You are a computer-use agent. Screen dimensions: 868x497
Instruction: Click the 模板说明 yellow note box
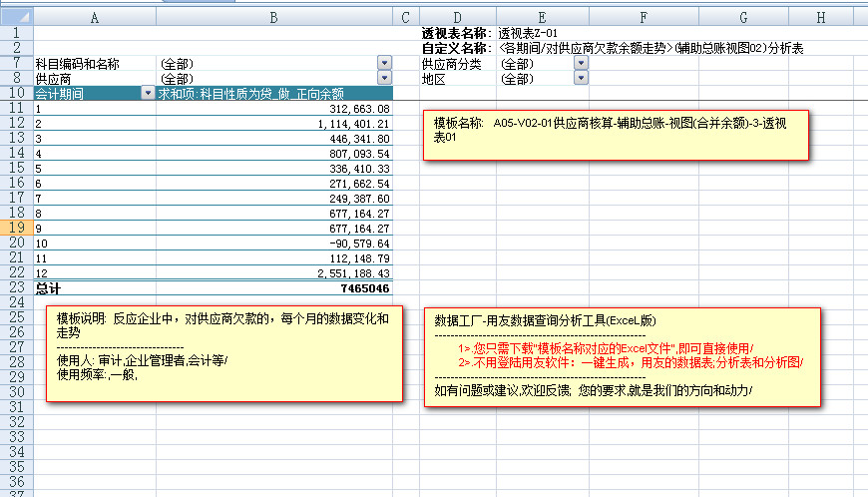(x=224, y=352)
